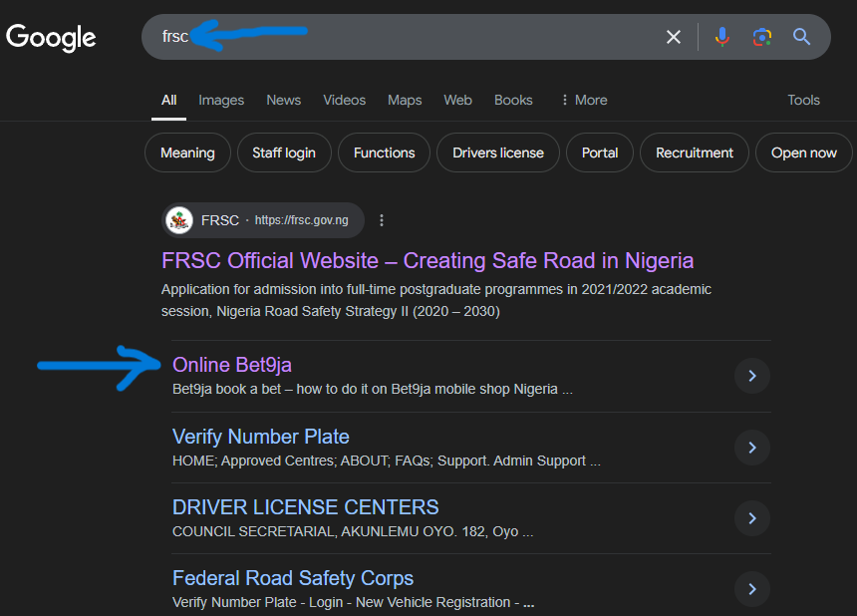Viewport: 857px width, 616px height.
Task: Open the DRIVER LICENSE CENTERS sitelink
Action: click(x=306, y=507)
